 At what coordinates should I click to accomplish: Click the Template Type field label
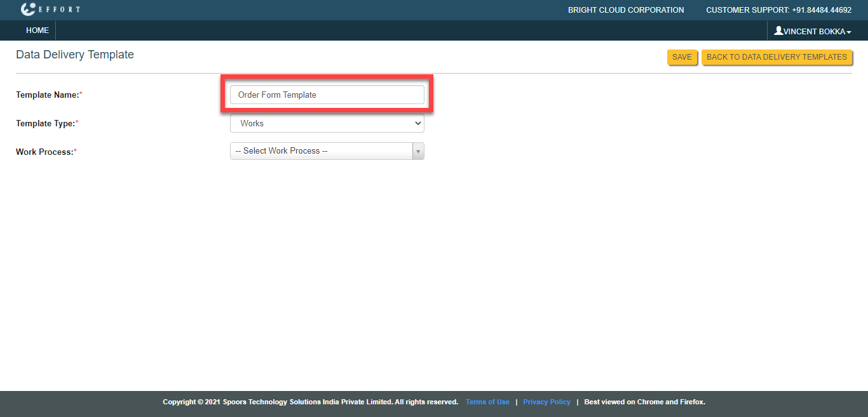coord(46,124)
